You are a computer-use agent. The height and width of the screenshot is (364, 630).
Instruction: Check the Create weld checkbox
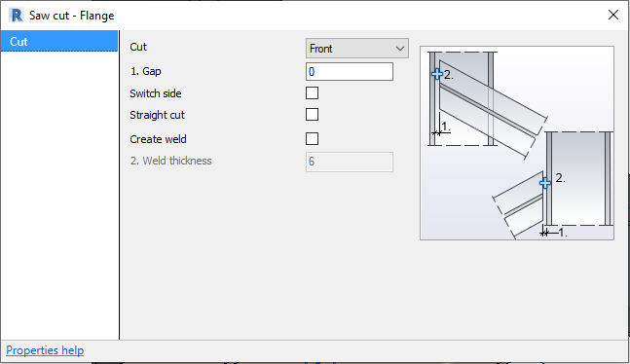tap(312, 139)
